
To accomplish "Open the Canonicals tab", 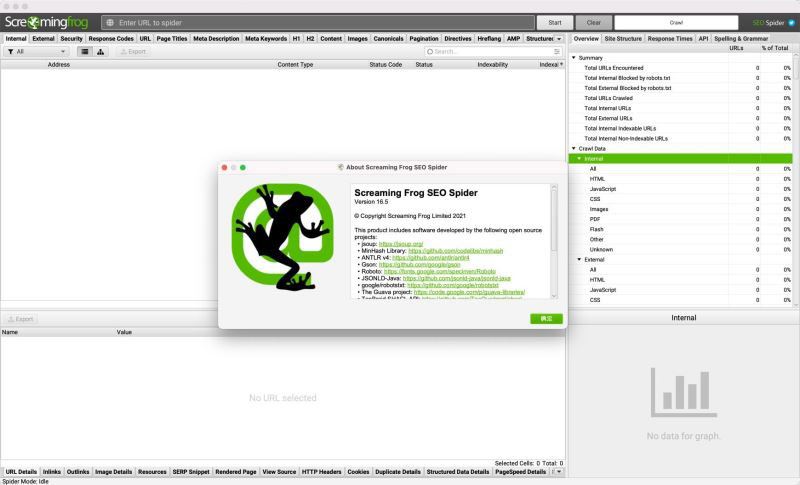I will coord(388,39).
